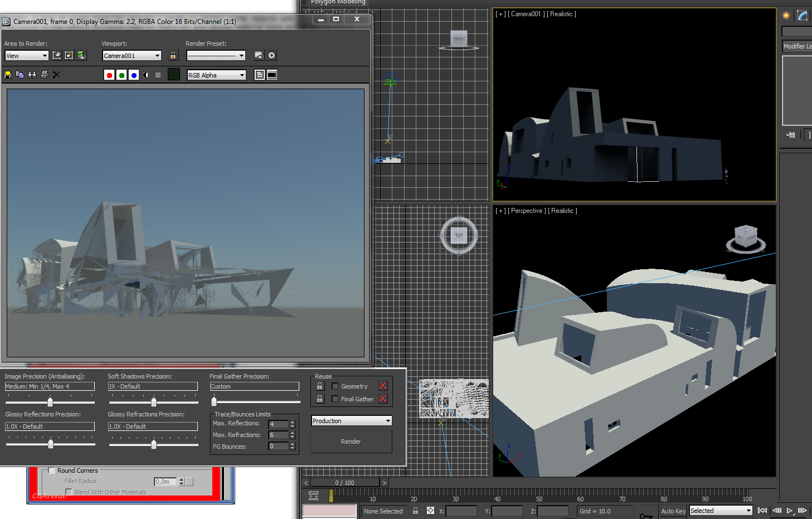Screen dimensions: 812x519
Task: Click the Print Image printer icon
Action: pos(45,75)
